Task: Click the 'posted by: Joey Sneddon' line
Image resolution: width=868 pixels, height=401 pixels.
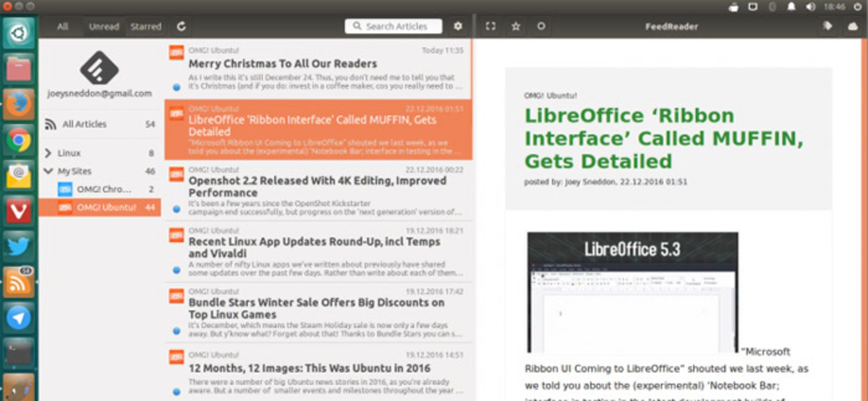Action: pyautogui.click(x=605, y=182)
